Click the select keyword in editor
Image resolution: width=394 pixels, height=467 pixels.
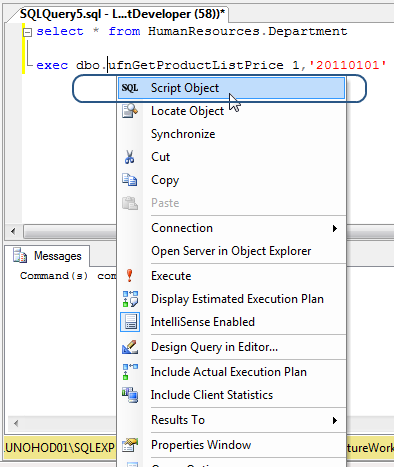[x=60, y=31]
